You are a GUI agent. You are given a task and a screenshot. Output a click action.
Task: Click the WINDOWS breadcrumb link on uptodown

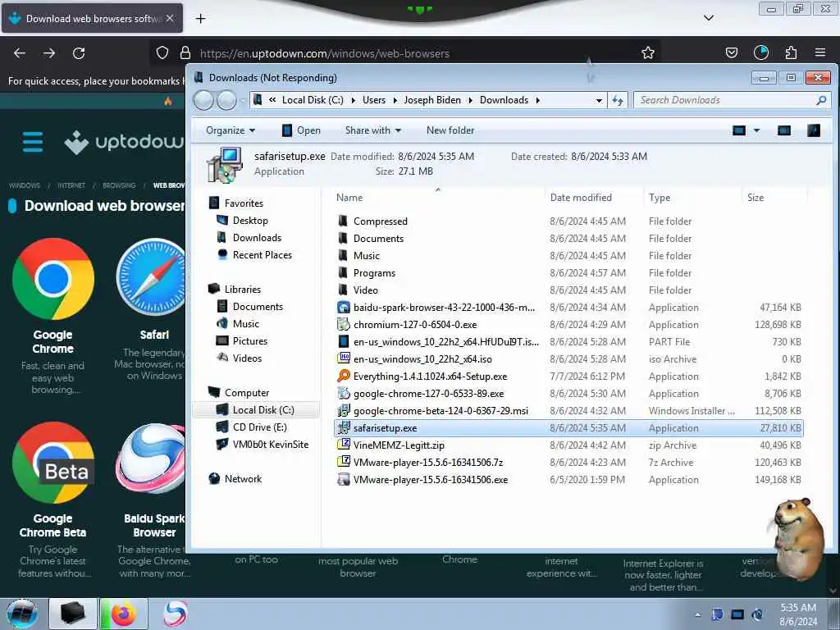click(x=25, y=185)
